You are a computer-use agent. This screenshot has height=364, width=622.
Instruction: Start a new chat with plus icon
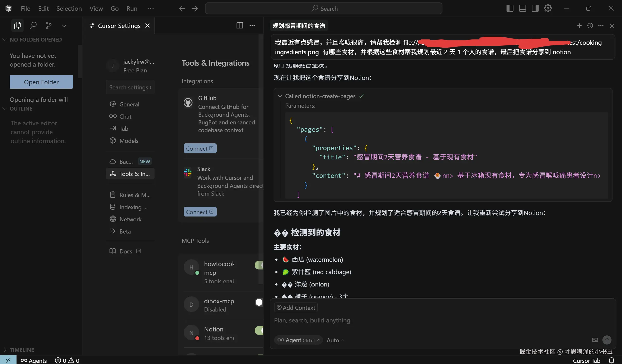coord(579,26)
